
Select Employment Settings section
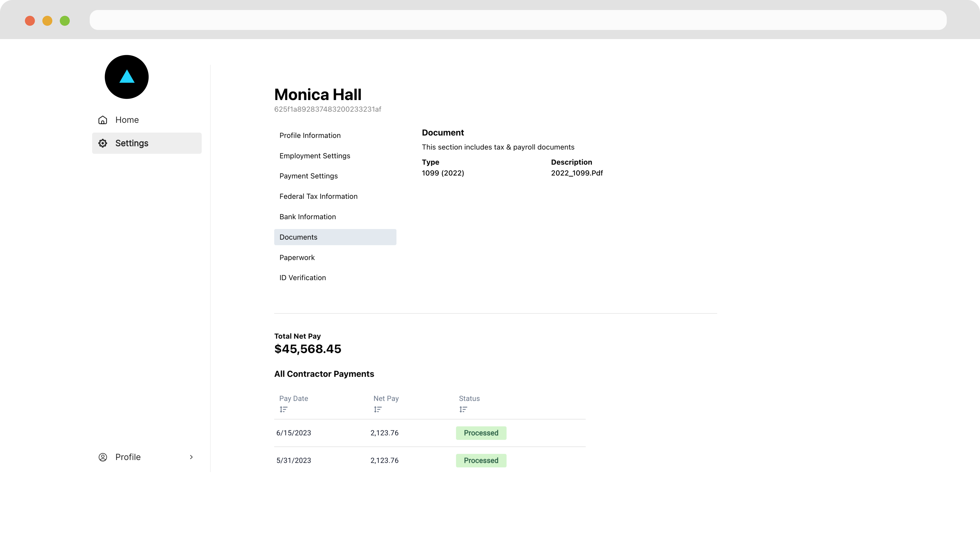[x=335, y=156]
